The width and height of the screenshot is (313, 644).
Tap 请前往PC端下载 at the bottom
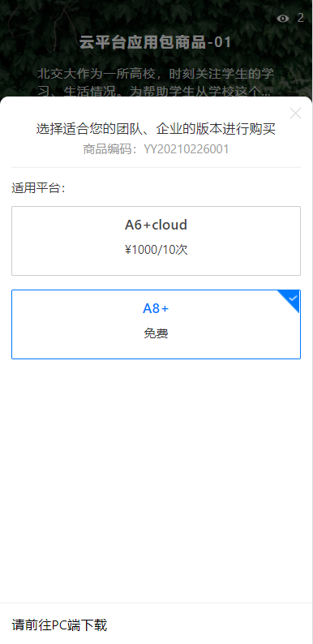[x=59, y=625]
